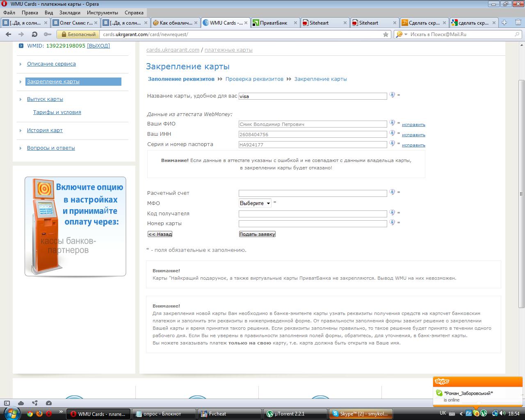Click the << Назад button
The image size is (525, 420).
pyautogui.click(x=160, y=234)
